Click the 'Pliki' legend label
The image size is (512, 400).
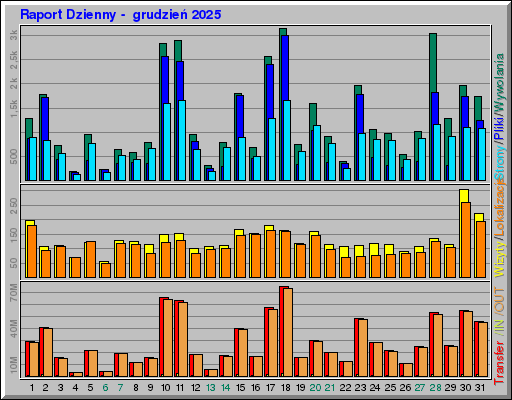click(499, 128)
